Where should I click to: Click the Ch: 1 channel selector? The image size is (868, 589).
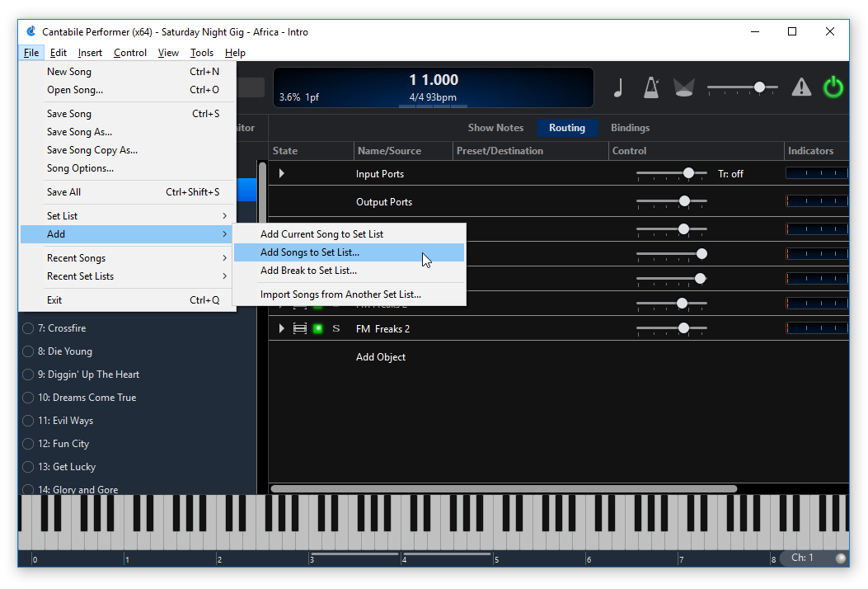click(x=802, y=558)
